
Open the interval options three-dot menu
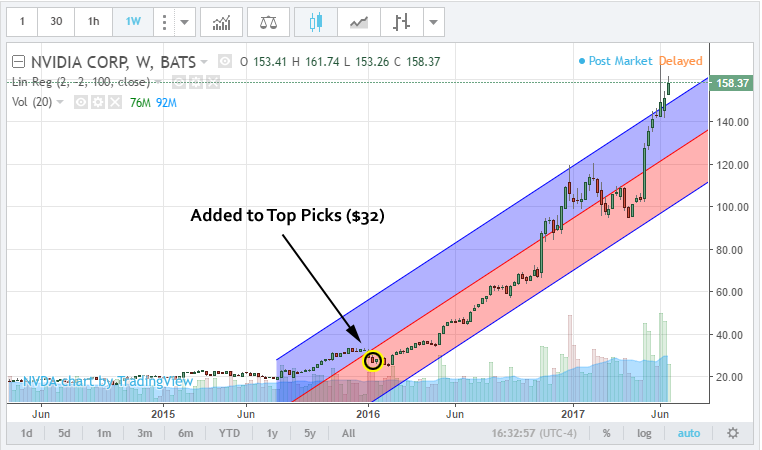164,22
